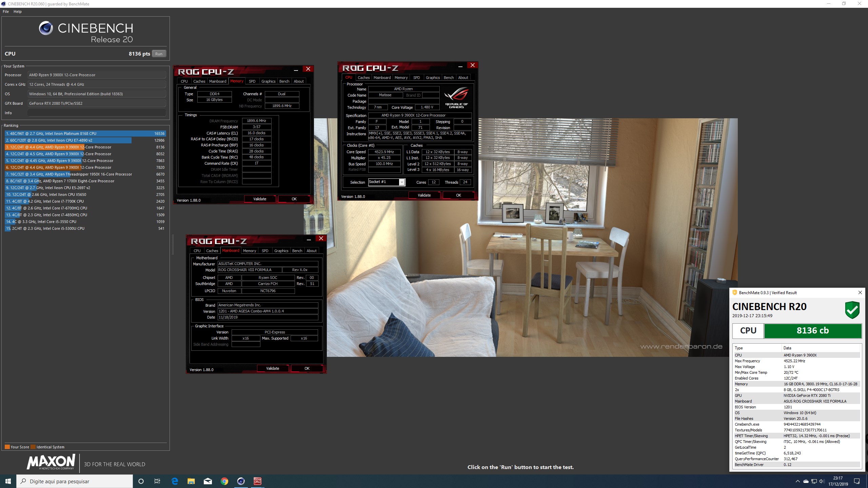Click the Cinebench logo sphere icon
Viewport: 868px width, 488px height.
pyautogui.click(x=46, y=28)
